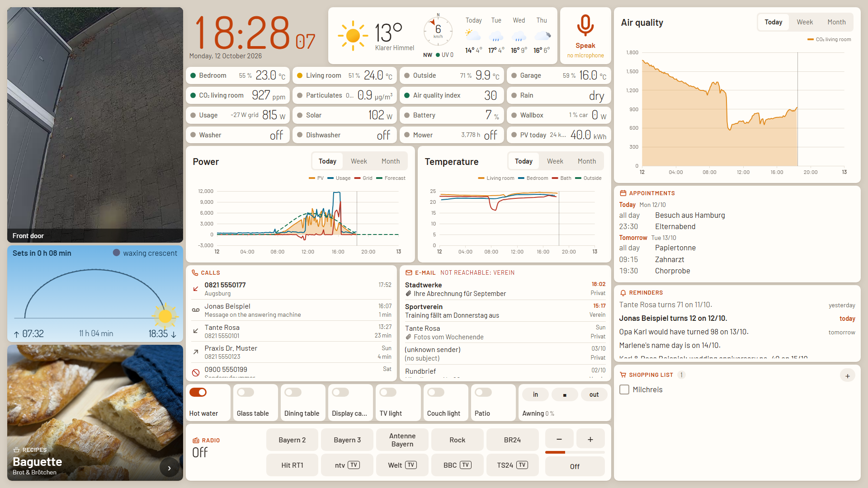Tune to Antenne Bayern station
The image size is (868, 488).
click(x=402, y=440)
